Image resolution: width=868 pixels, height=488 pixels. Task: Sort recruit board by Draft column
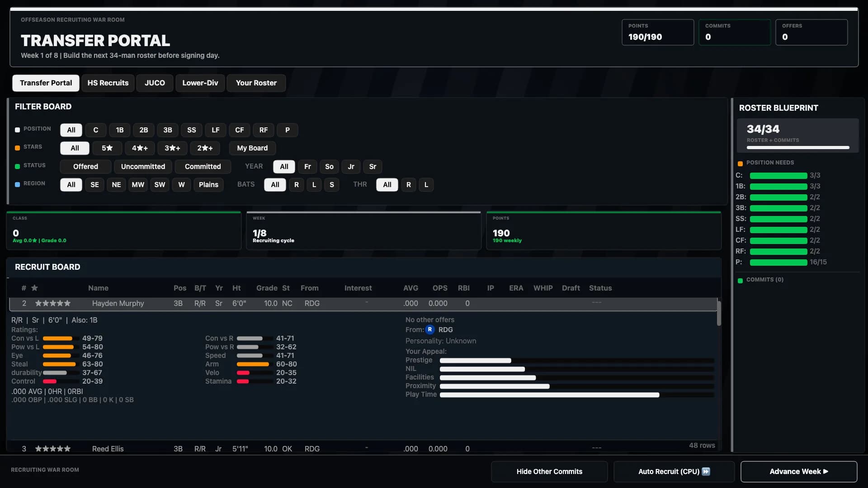(571, 288)
